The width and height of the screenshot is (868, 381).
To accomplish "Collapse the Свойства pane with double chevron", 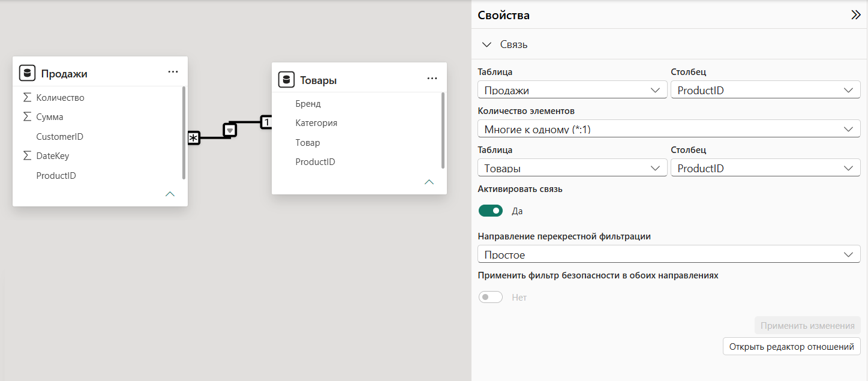I will (x=856, y=16).
